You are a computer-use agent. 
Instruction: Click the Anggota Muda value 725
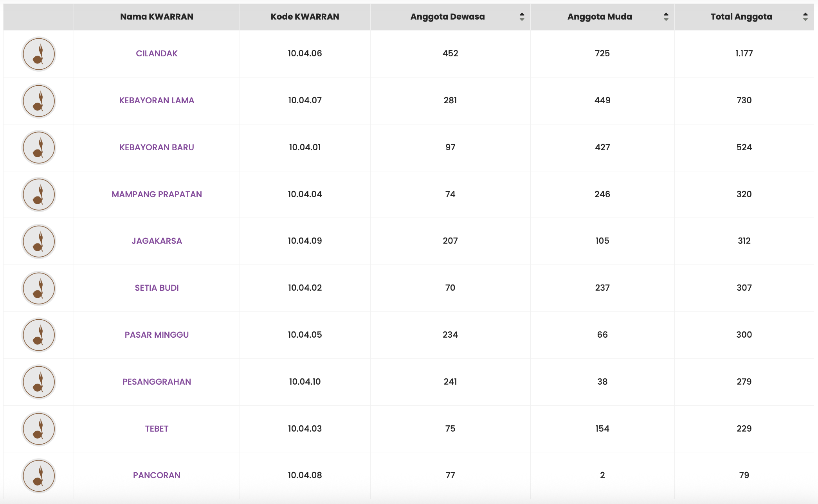[602, 54]
